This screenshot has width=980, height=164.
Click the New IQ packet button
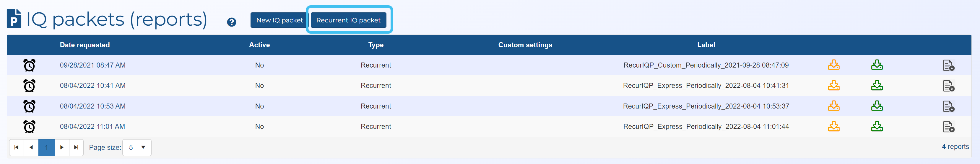(x=279, y=20)
